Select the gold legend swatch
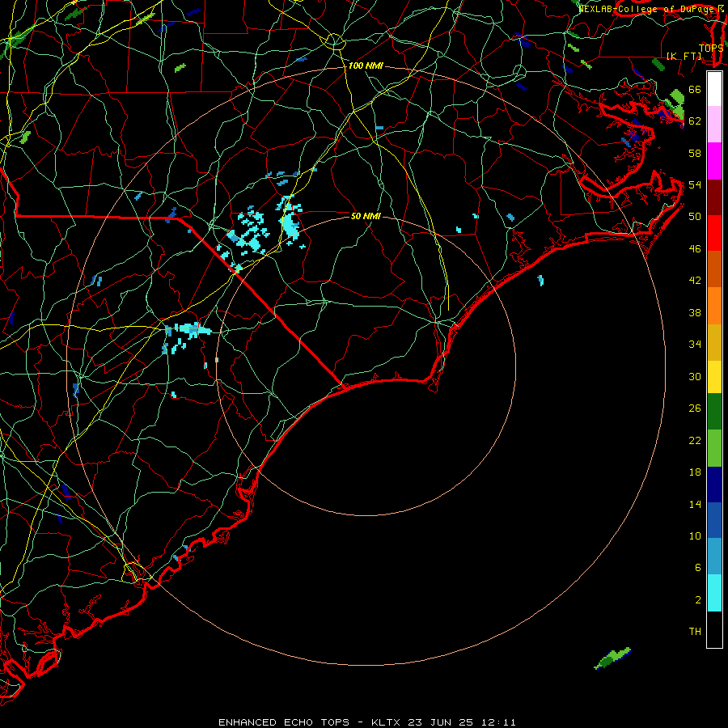This screenshot has width=728, height=728. click(714, 342)
